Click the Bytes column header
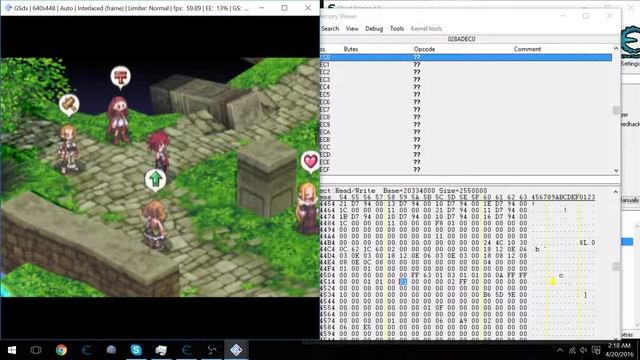 pyautogui.click(x=351, y=49)
